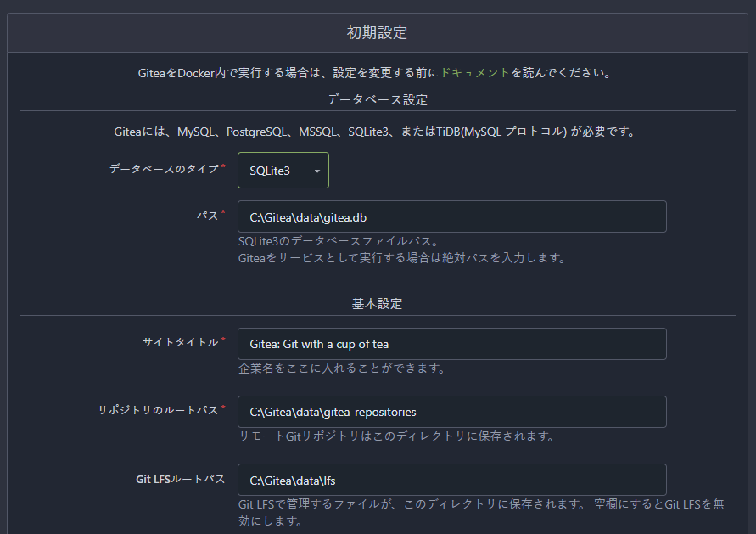This screenshot has width=756, height=534.
Task: Click the Docker warning message text
Action: (x=377, y=73)
